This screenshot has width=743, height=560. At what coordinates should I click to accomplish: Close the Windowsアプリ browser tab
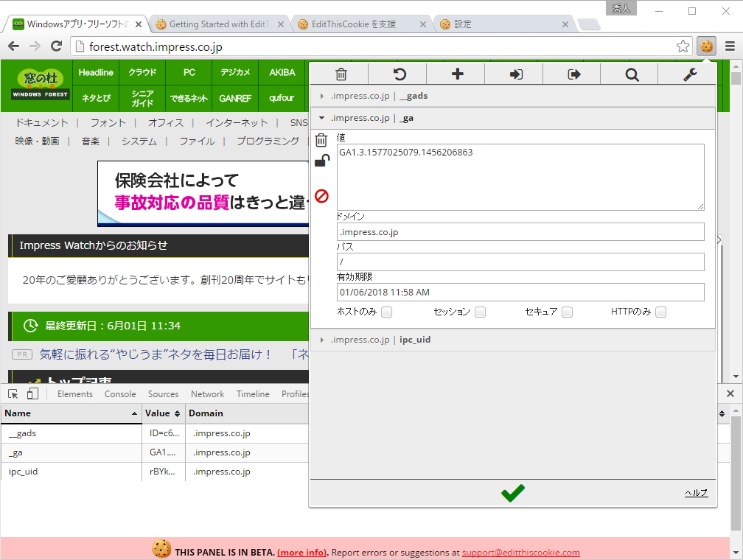pyautogui.click(x=139, y=24)
